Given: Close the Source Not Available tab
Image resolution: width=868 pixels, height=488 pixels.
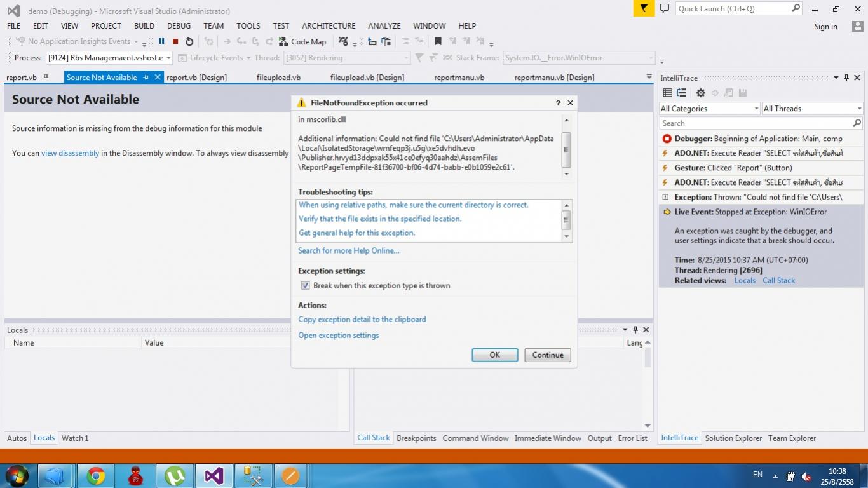Looking at the screenshot, I should coord(158,77).
